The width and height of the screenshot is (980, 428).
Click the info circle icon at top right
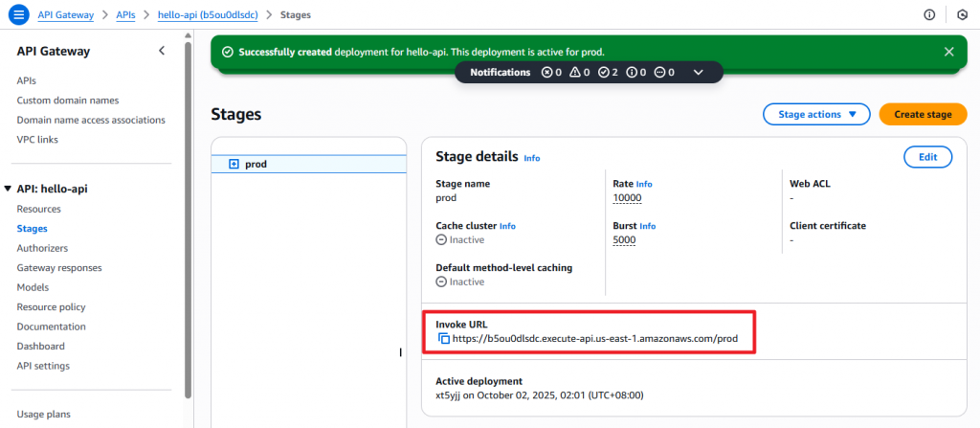(929, 15)
